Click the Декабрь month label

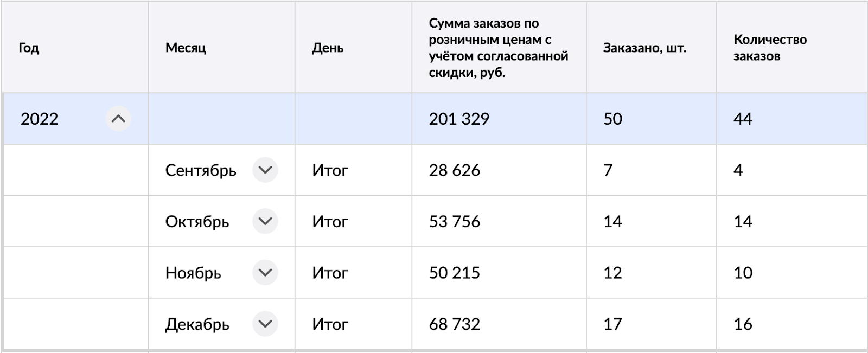[x=197, y=324]
